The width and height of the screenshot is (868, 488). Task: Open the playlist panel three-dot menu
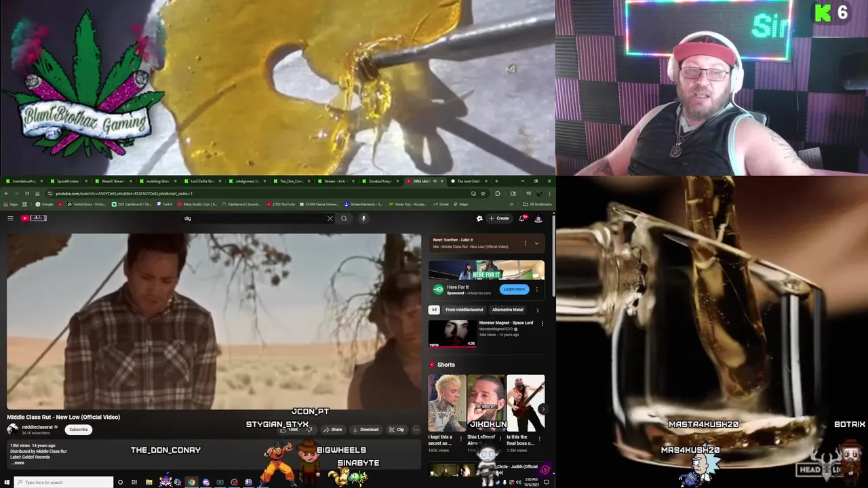point(525,243)
